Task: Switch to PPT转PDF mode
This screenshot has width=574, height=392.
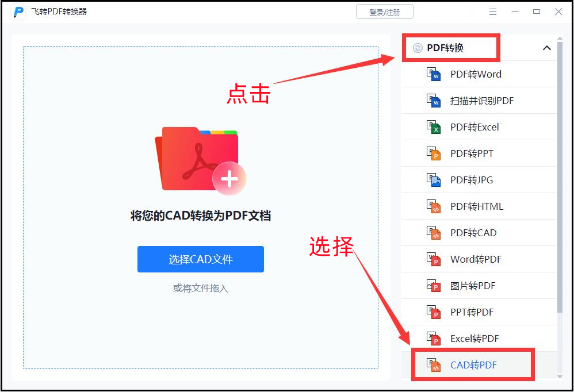Action: pos(479,312)
